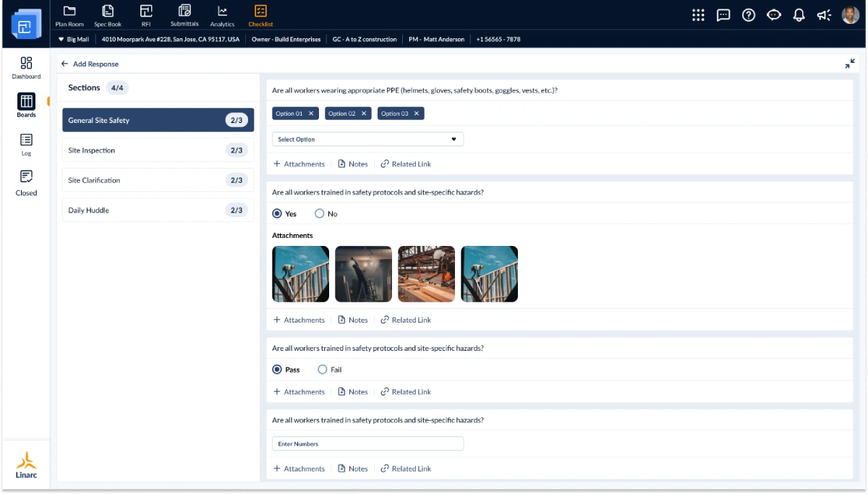Viewport: 868px width, 494px height.
Task: Go to Dashboard in sidebar
Action: [26, 68]
